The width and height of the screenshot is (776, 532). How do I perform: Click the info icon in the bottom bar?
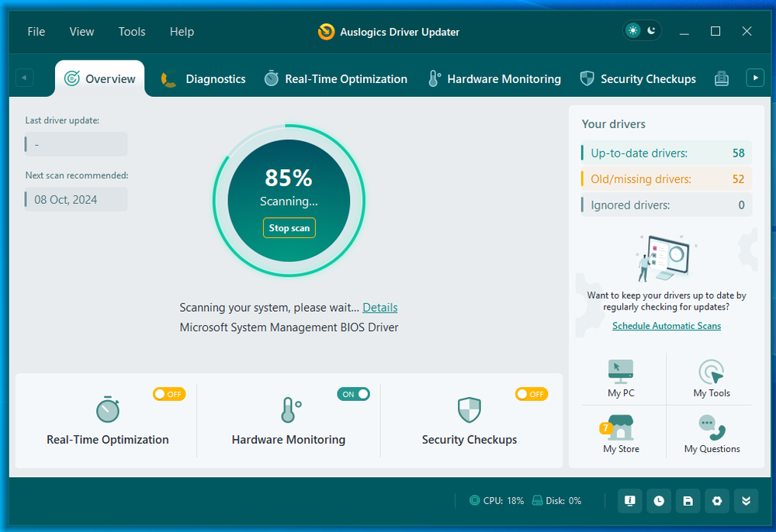(629, 501)
